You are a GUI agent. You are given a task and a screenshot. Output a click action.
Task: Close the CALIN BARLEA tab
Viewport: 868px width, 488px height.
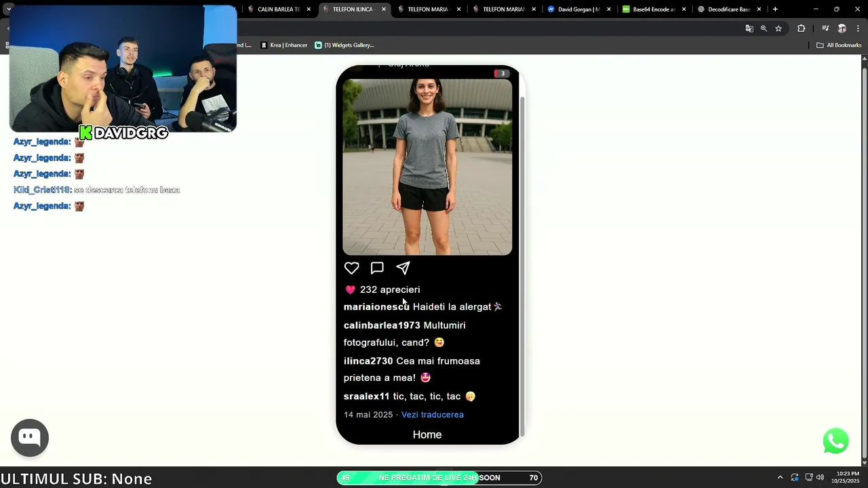point(309,9)
